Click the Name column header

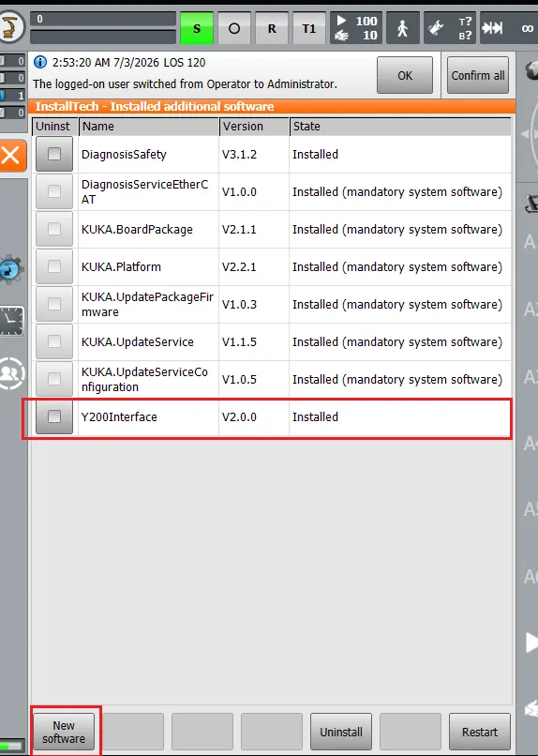tap(149, 127)
